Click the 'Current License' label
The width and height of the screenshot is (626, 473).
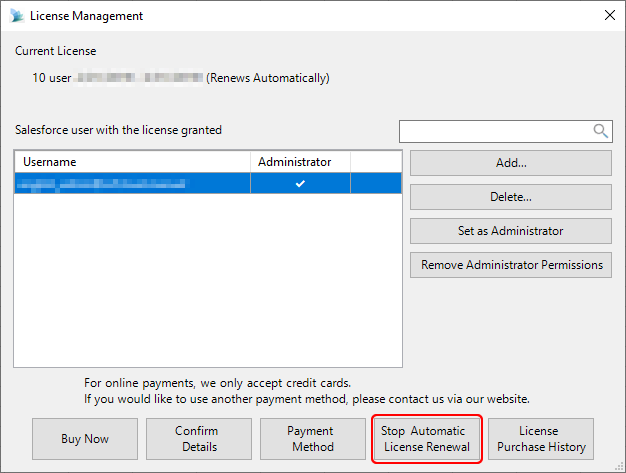click(55, 51)
